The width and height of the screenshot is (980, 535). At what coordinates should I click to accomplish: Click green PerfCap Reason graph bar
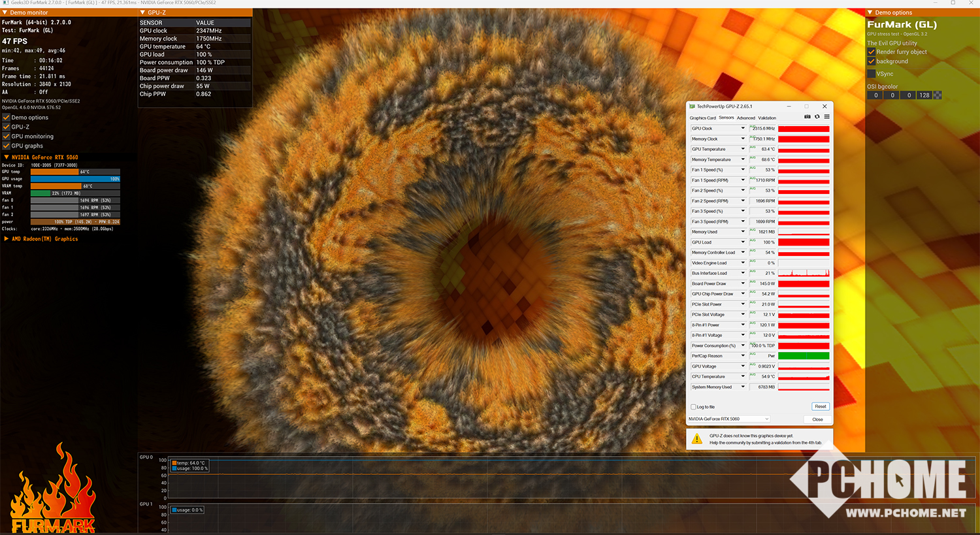pyautogui.click(x=804, y=356)
